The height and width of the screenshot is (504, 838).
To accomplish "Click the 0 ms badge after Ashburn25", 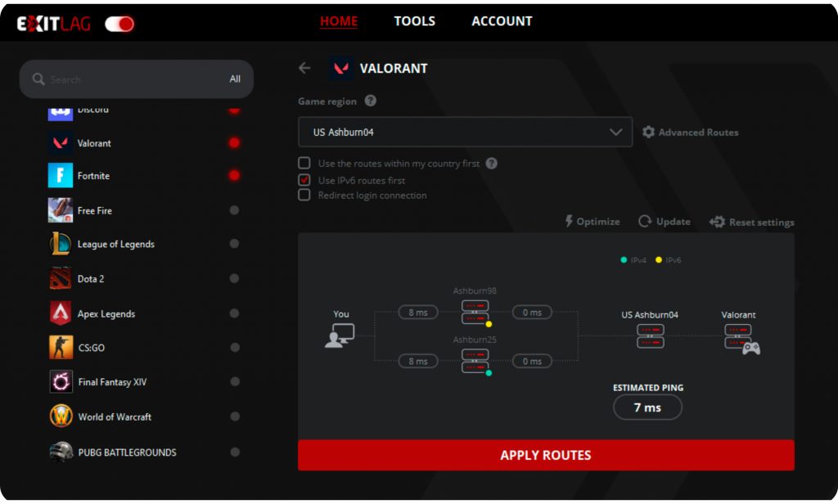I will [x=532, y=362].
